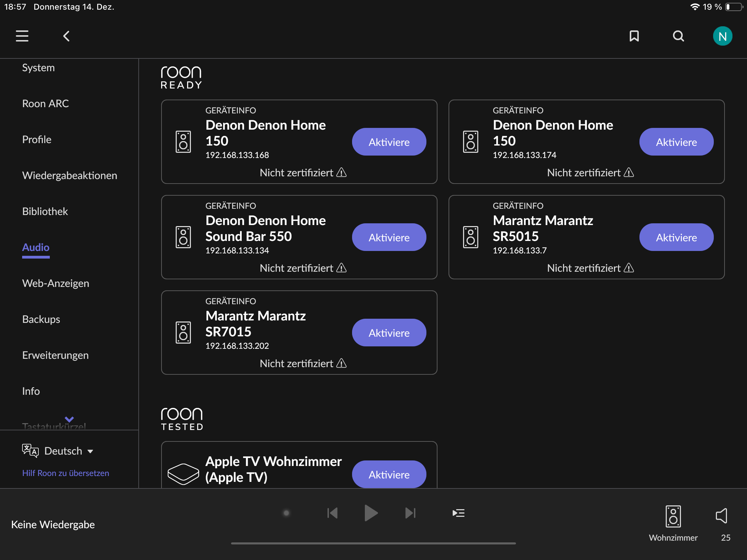747x560 pixels.
Task: Open Bibliothek settings tab
Action: [45, 211]
